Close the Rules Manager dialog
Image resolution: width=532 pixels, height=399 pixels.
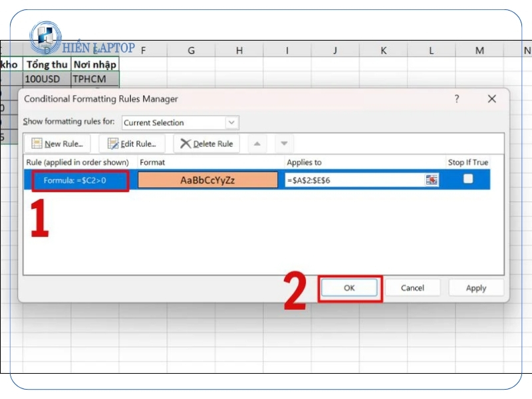(491, 98)
